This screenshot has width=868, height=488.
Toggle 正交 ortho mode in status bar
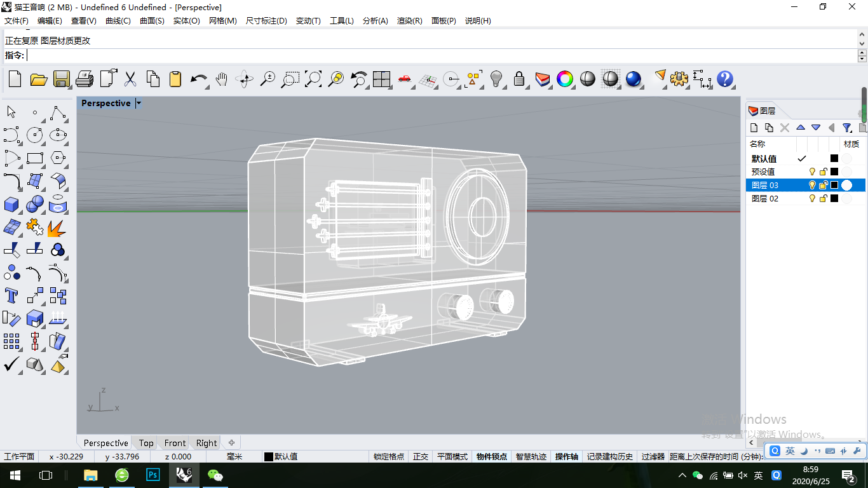click(421, 456)
